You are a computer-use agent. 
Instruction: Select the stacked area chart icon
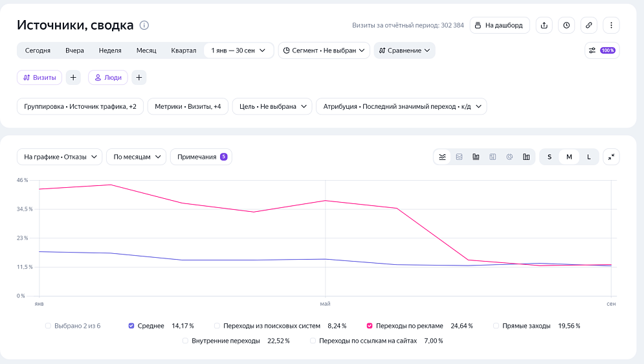coord(459,157)
